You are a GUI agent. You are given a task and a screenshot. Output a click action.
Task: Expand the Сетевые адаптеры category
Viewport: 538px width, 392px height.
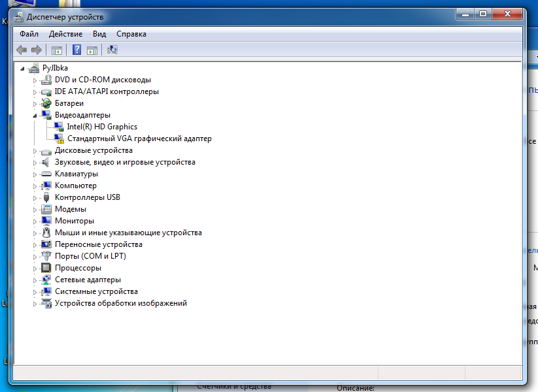[x=35, y=280]
